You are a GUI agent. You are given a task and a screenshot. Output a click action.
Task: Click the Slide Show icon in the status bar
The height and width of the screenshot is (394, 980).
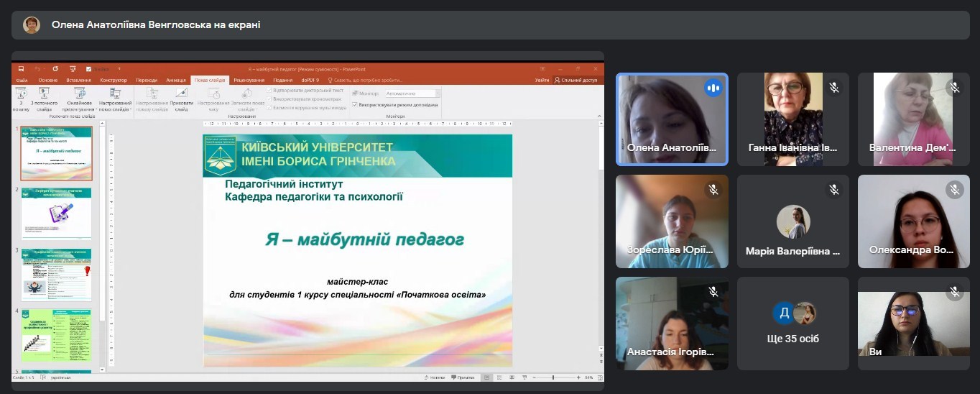tap(524, 377)
